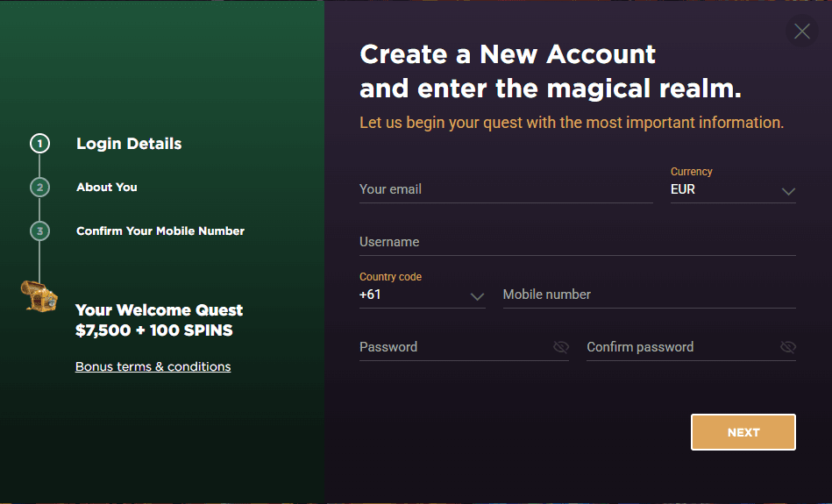Go to the Login Details step
The width and height of the screenshot is (832, 504).
(129, 144)
